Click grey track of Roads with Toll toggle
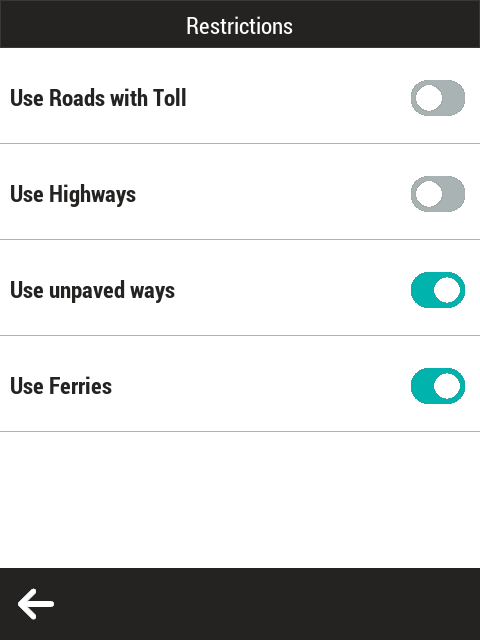This screenshot has width=480, height=640. tap(454, 98)
